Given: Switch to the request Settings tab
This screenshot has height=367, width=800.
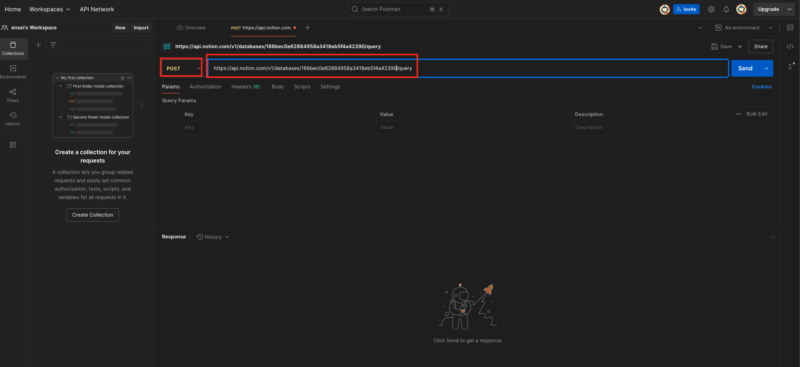Looking at the screenshot, I should click(x=330, y=87).
